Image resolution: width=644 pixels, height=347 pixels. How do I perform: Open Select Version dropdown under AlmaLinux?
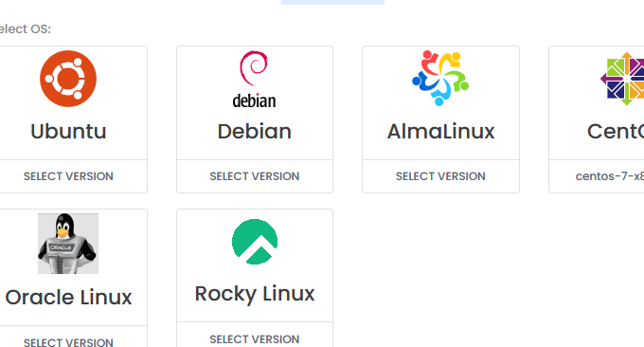(x=440, y=176)
